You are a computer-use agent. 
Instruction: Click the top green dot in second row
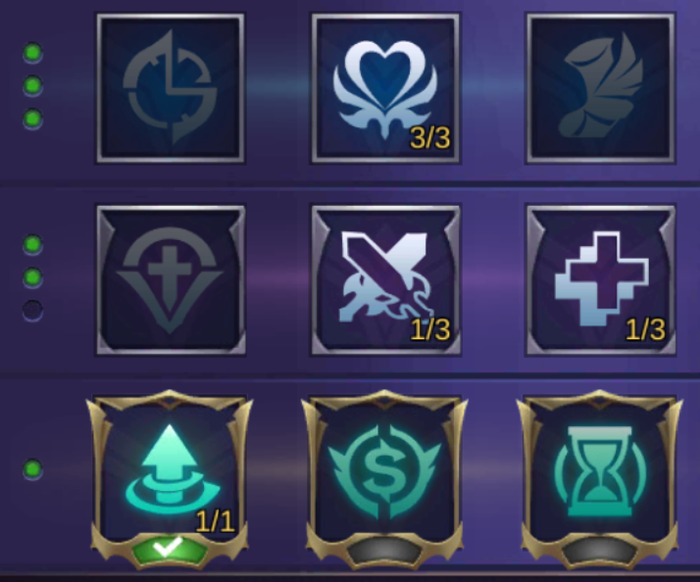pos(33,245)
